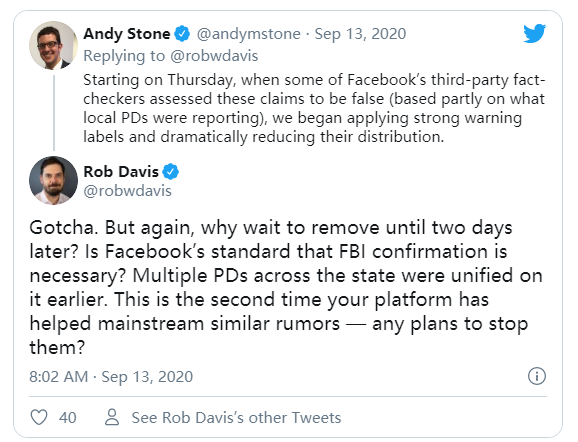
Task: Click the heart like icon
Action: (x=39, y=417)
